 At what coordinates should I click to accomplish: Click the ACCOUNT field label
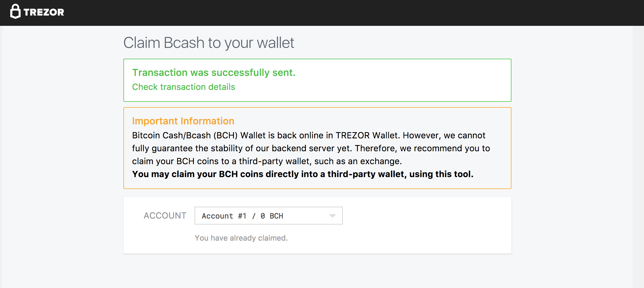coord(165,216)
